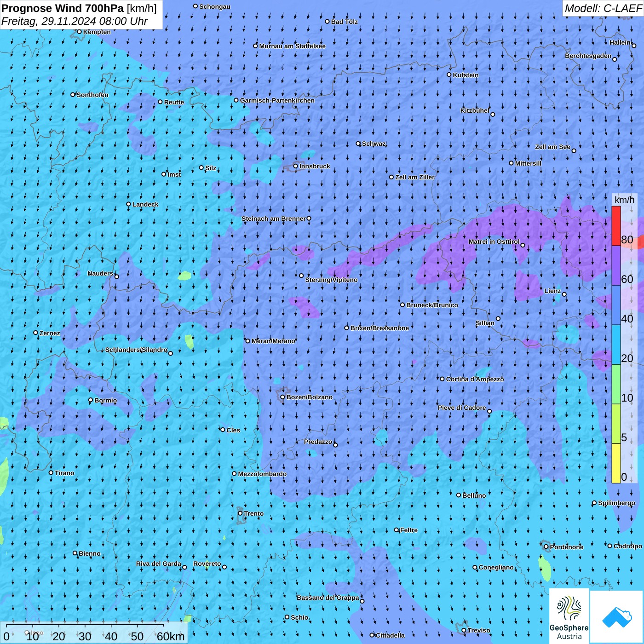Click the '60km' scale bar label
The image size is (644, 644).
coord(171,636)
